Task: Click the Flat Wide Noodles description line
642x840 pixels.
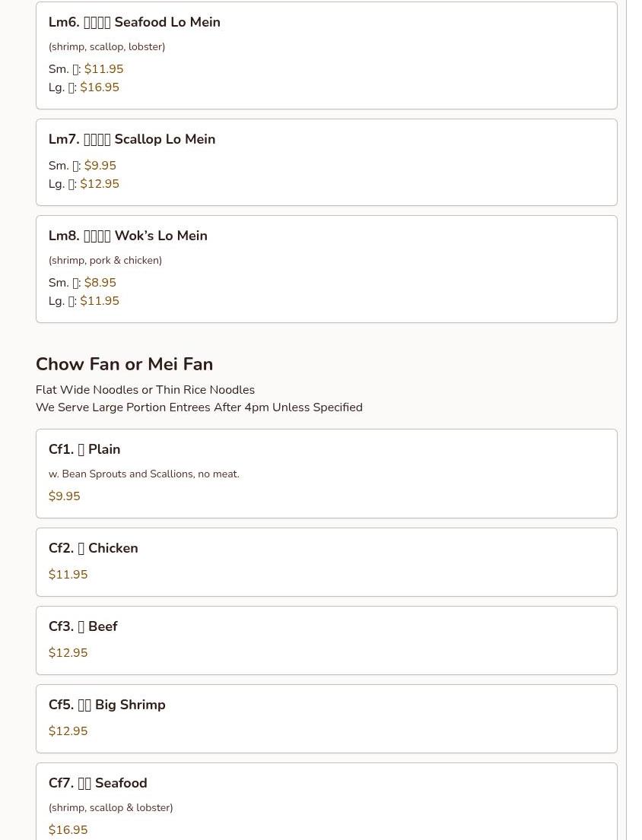Action: coord(145,390)
